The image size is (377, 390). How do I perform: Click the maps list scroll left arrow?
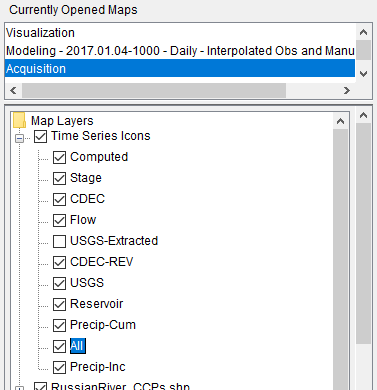click(13, 90)
